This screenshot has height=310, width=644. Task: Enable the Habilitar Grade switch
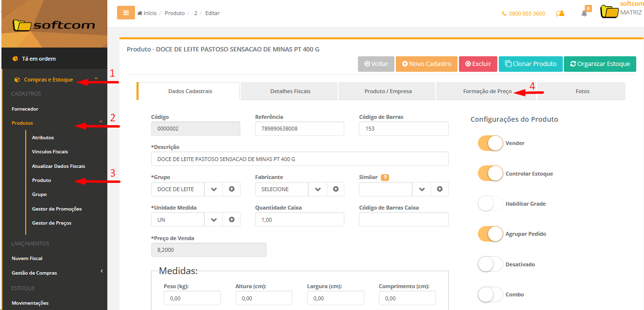click(x=490, y=204)
